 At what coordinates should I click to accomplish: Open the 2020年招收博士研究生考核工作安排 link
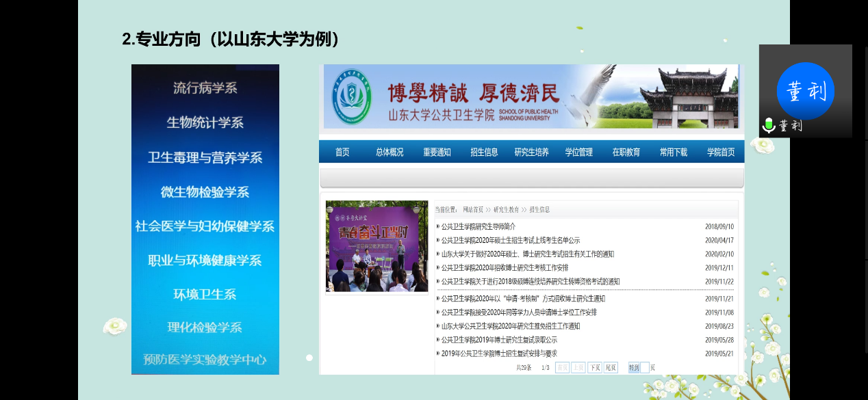point(505,267)
